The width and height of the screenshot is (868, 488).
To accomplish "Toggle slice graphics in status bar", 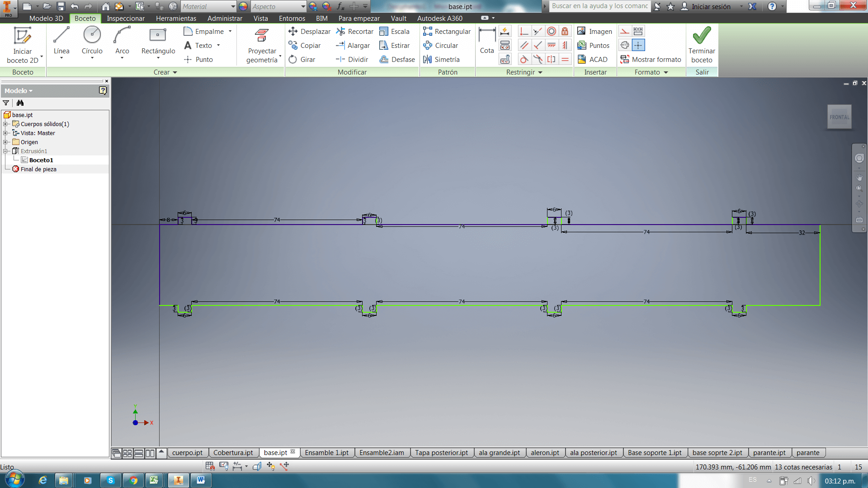I will [x=257, y=466].
